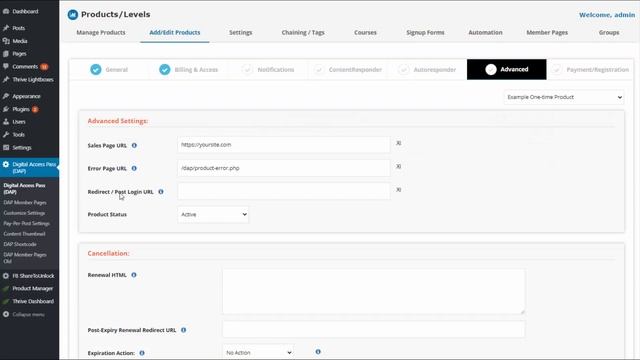Open the Groups tab
640x360 pixels.
point(609,32)
